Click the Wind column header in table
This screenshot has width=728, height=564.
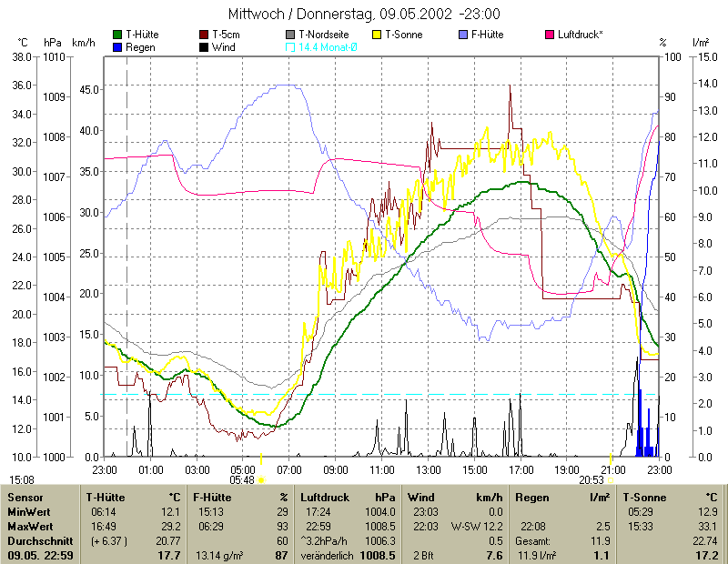[x=420, y=498]
